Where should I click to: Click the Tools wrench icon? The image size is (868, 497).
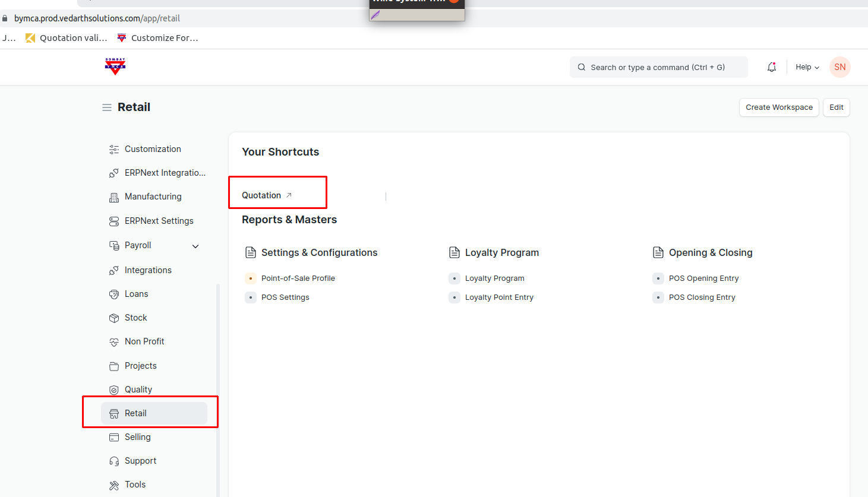114,485
